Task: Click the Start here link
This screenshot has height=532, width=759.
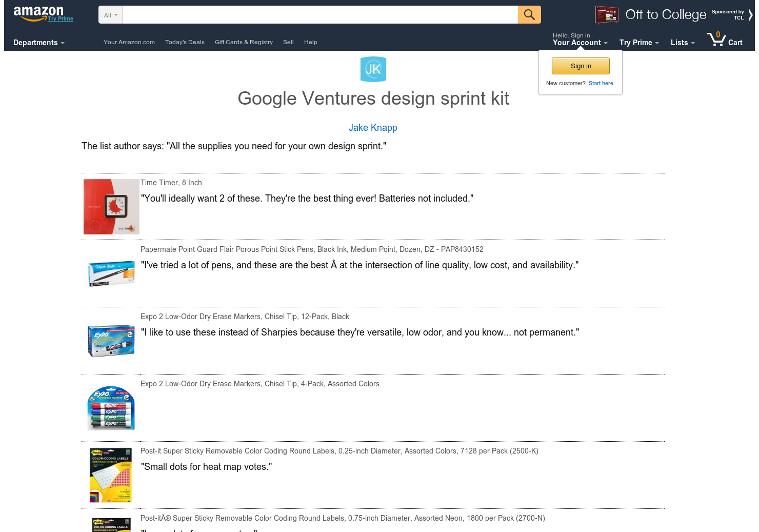Action: click(602, 83)
